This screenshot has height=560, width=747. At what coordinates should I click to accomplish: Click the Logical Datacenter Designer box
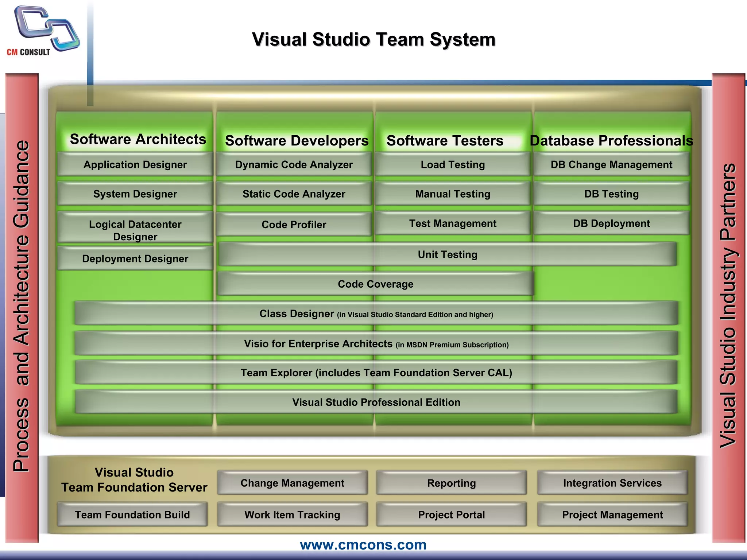(135, 227)
